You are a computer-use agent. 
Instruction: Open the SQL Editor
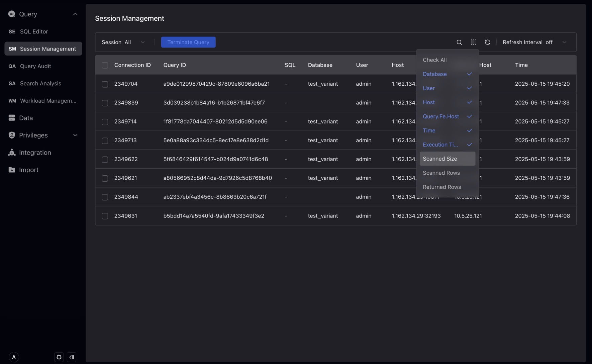click(33, 31)
